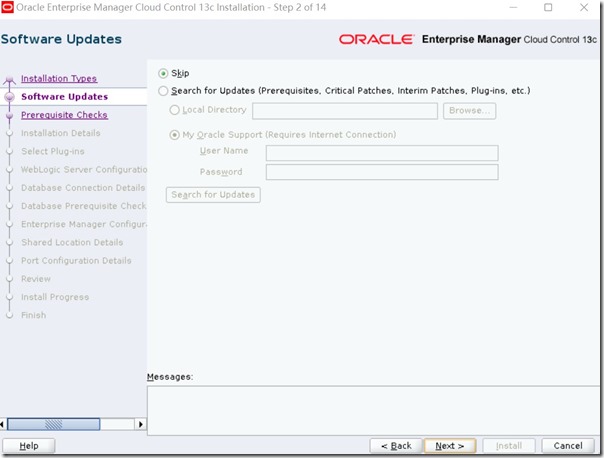Screen dimensions: 604x458
Task: Click the Install button
Action: coord(508,446)
